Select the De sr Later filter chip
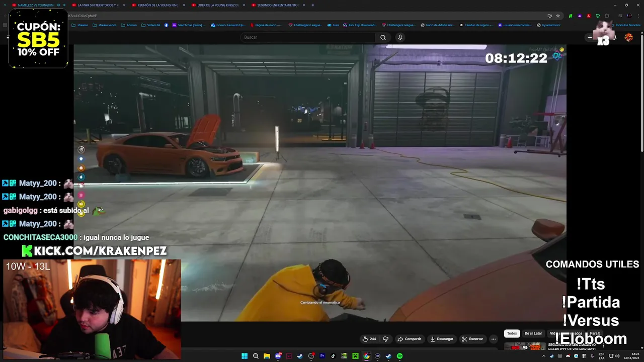The image size is (644, 362). point(533,333)
